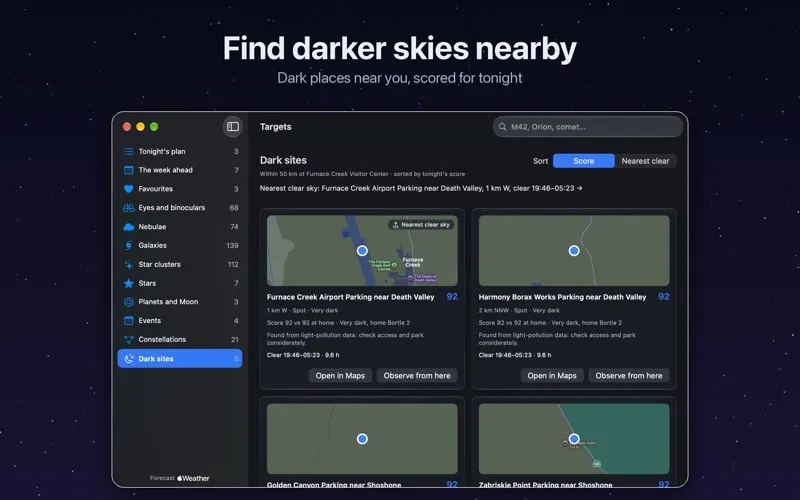800x500 pixels.
Task: Click the Events calendar icon
Action: click(x=129, y=321)
